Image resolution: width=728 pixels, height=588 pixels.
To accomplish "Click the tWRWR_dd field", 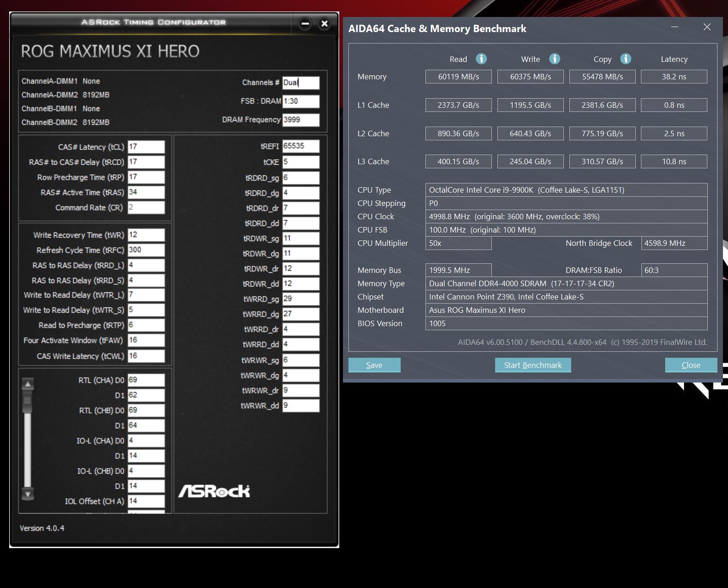I will (301, 405).
